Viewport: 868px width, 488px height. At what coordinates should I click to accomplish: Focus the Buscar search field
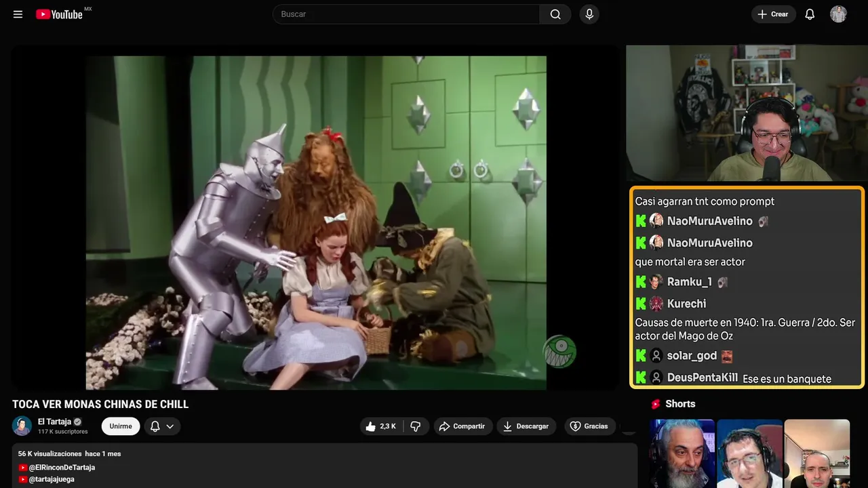pyautogui.click(x=406, y=14)
